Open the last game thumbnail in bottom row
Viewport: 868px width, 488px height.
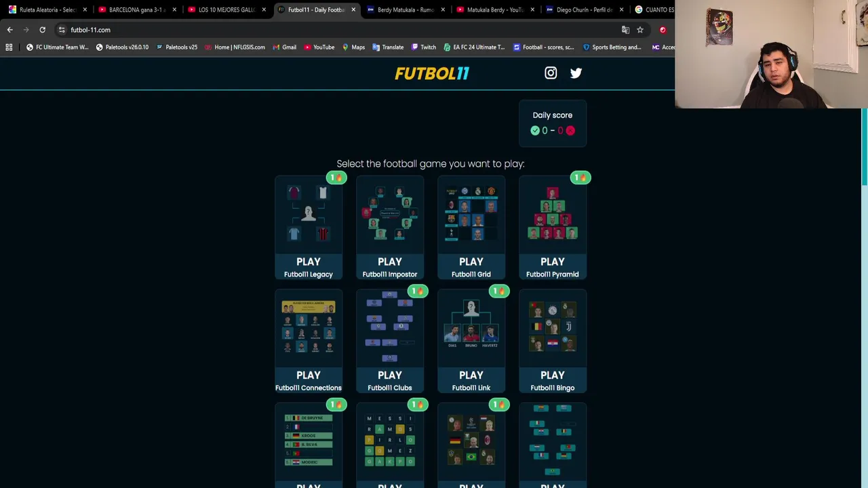click(553, 441)
